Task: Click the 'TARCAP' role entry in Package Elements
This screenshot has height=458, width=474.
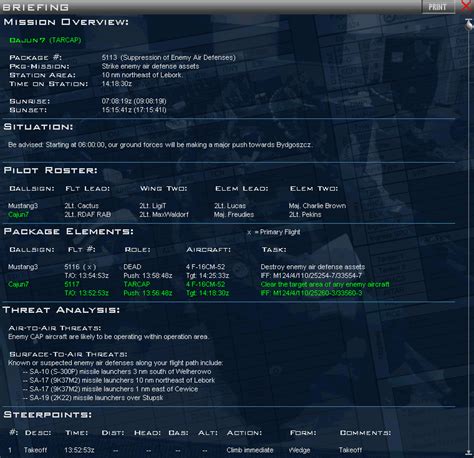Action: coord(137,284)
